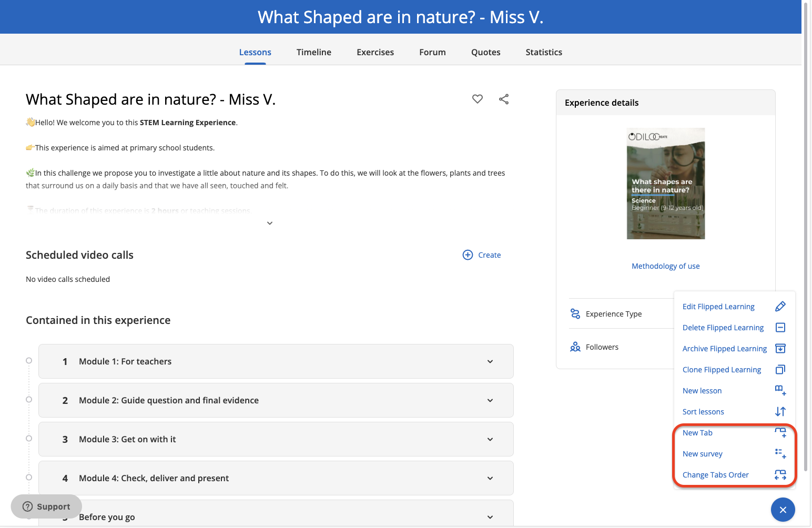
Task: Click the New Tab plus icon
Action: point(780,433)
